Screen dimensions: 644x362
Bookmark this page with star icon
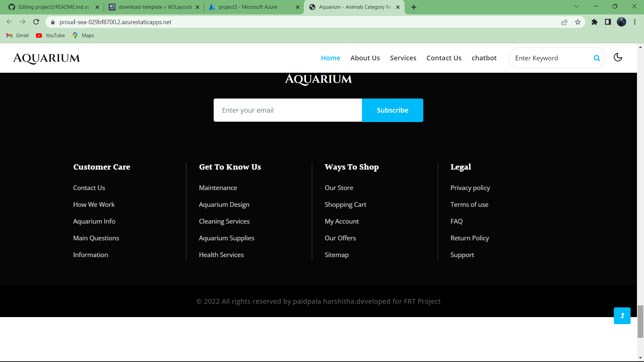pyautogui.click(x=578, y=22)
